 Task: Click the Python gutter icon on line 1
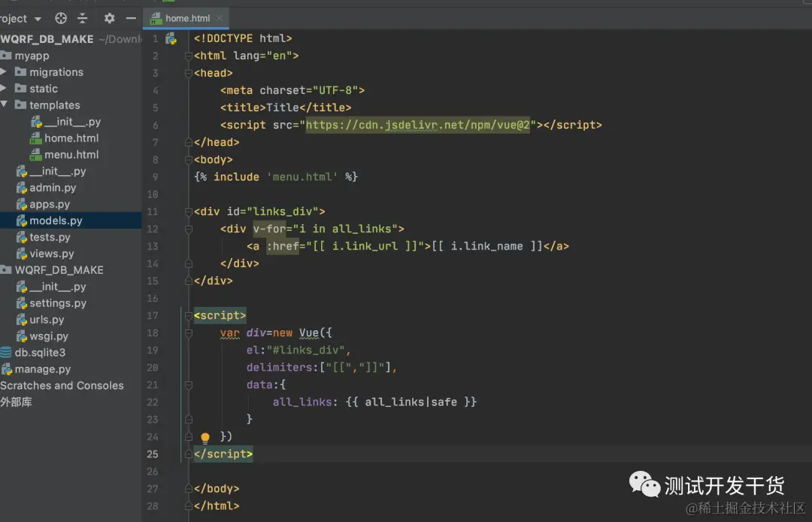click(171, 38)
